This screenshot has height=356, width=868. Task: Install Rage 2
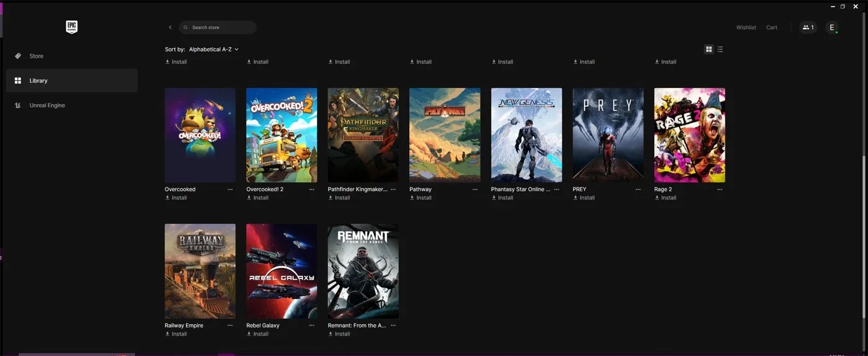666,198
